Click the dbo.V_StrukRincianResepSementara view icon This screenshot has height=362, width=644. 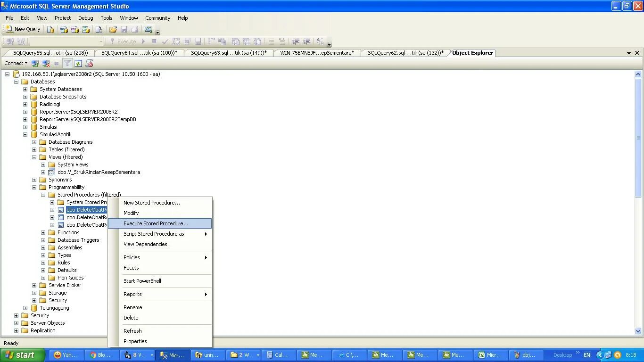[x=52, y=172]
